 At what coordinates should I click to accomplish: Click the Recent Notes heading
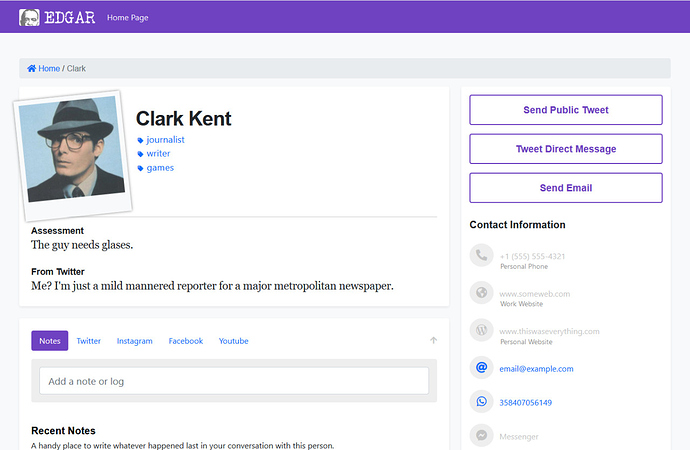[x=63, y=431]
